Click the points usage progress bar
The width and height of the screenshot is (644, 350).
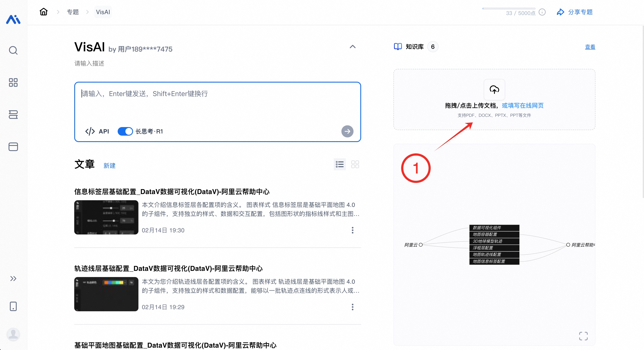[x=509, y=9]
